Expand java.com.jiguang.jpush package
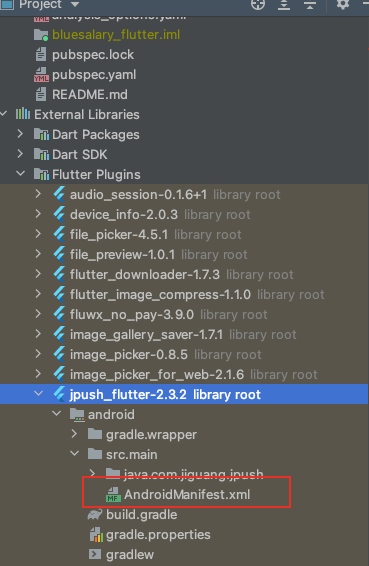369x566 pixels. click(92, 474)
